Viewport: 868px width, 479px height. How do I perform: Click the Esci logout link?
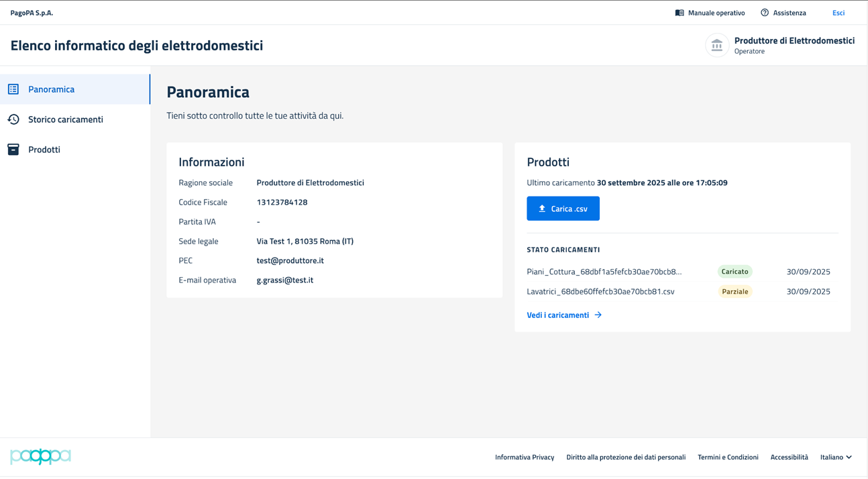pyautogui.click(x=838, y=13)
